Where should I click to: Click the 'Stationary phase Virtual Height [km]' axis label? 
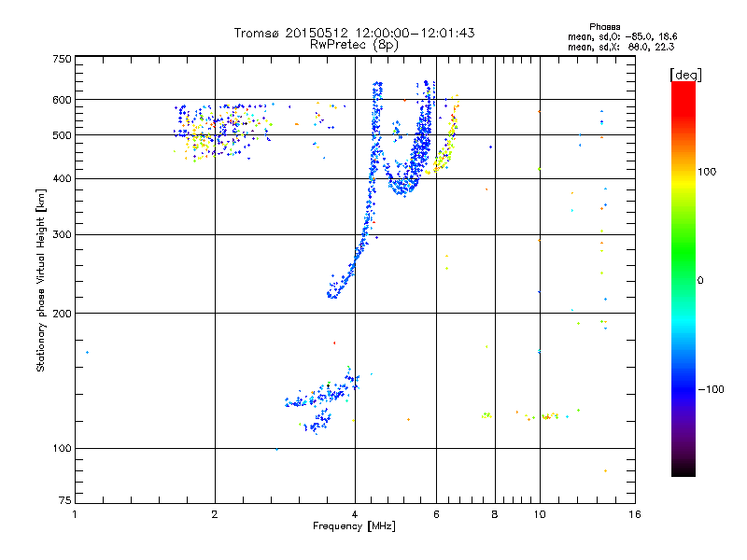coord(41,280)
